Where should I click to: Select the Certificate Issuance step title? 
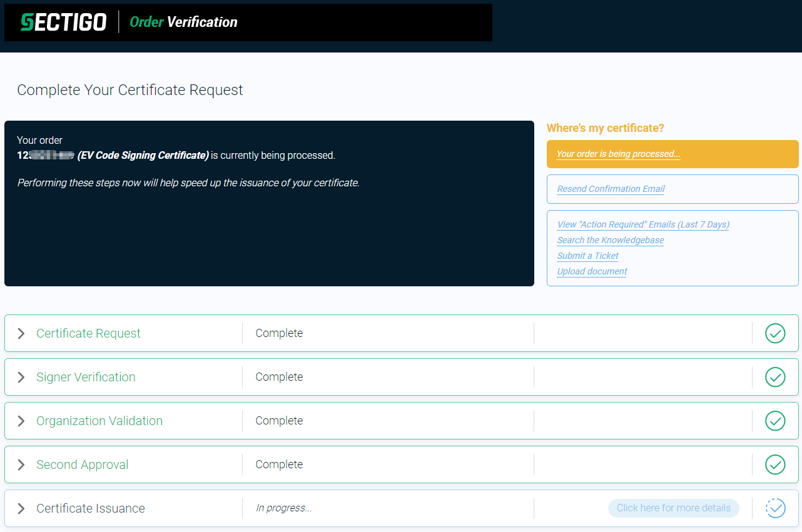click(91, 508)
